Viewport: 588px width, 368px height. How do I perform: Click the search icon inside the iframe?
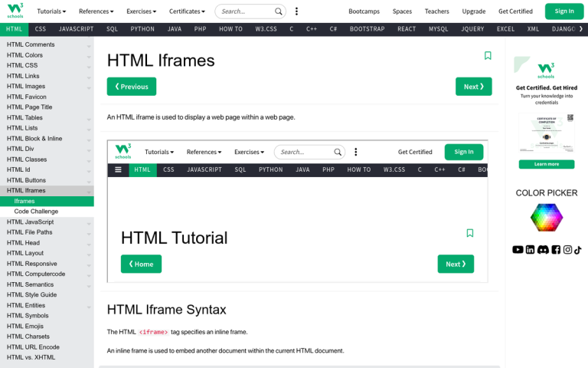tap(338, 152)
